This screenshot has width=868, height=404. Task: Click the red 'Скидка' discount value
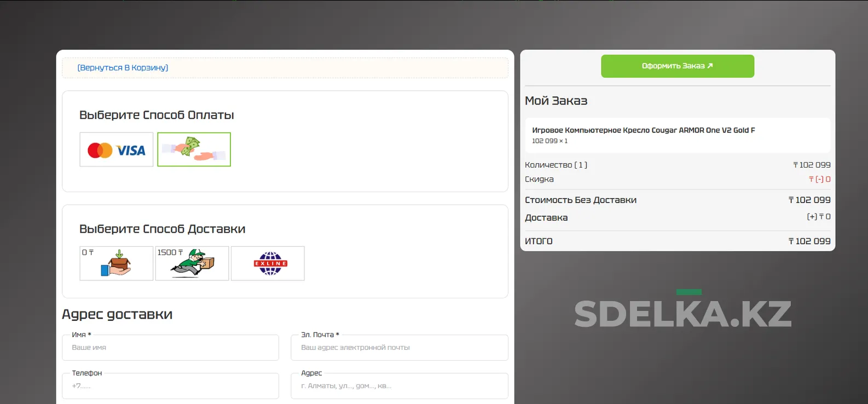point(819,179)
